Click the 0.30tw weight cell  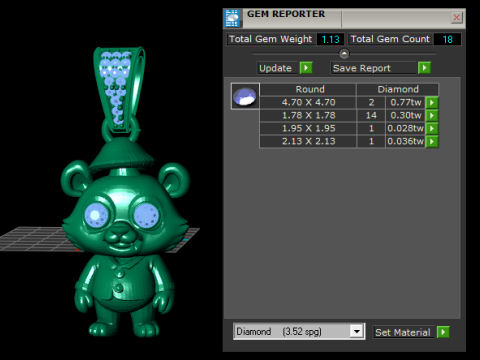406,115
